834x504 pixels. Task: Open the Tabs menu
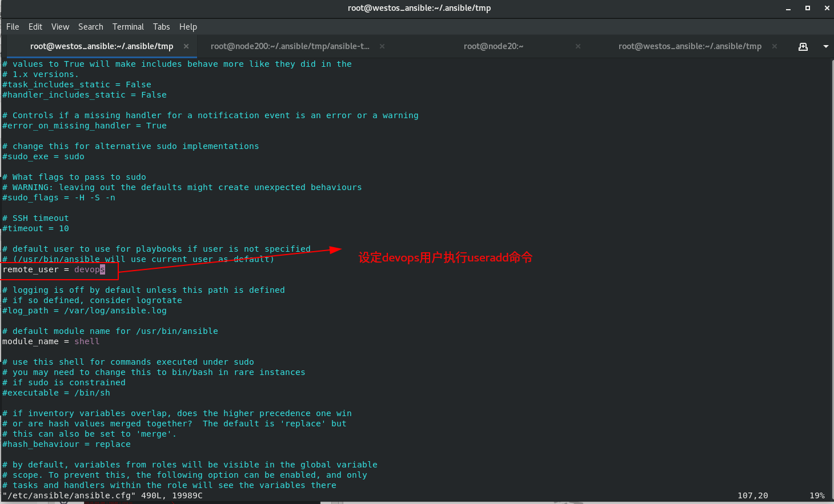[161, 27]
